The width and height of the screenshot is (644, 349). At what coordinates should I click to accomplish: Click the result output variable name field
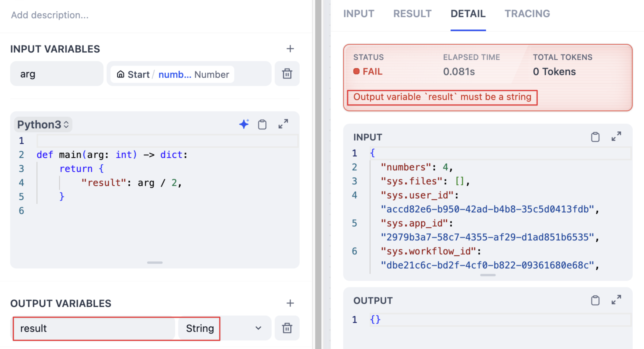coord(94,328)
